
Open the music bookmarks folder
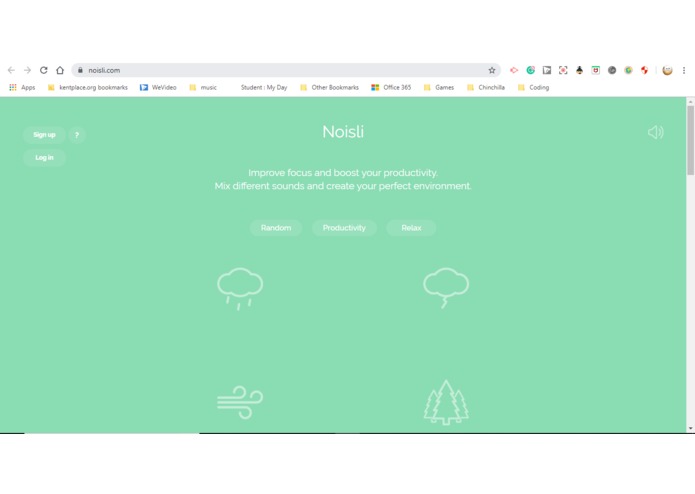pyautogui.click(x=203, y=87)
